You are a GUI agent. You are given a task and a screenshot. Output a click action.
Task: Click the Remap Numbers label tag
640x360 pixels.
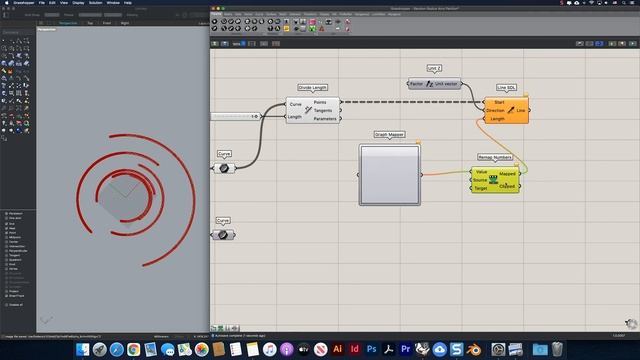coord(495,158)
